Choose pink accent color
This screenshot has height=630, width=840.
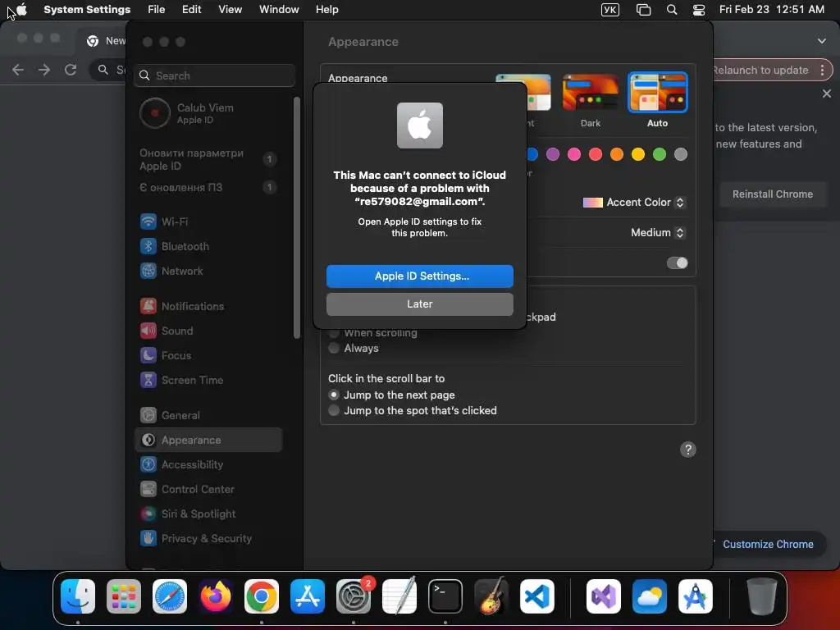pyautogui.click(x=573, y=154)
